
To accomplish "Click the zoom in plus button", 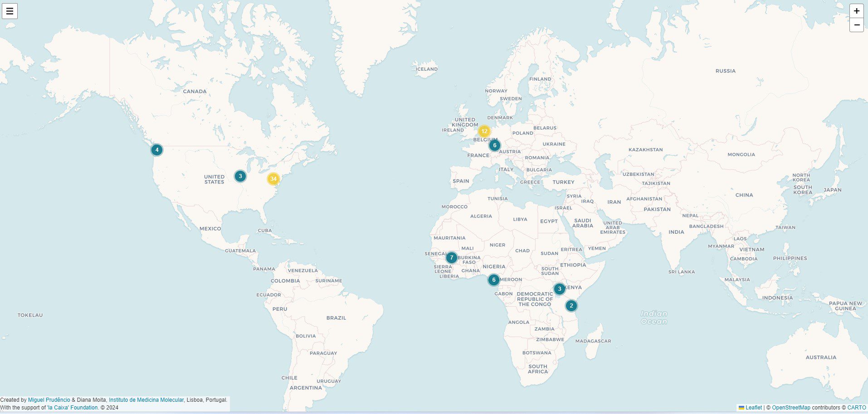I will click(856, 11).
